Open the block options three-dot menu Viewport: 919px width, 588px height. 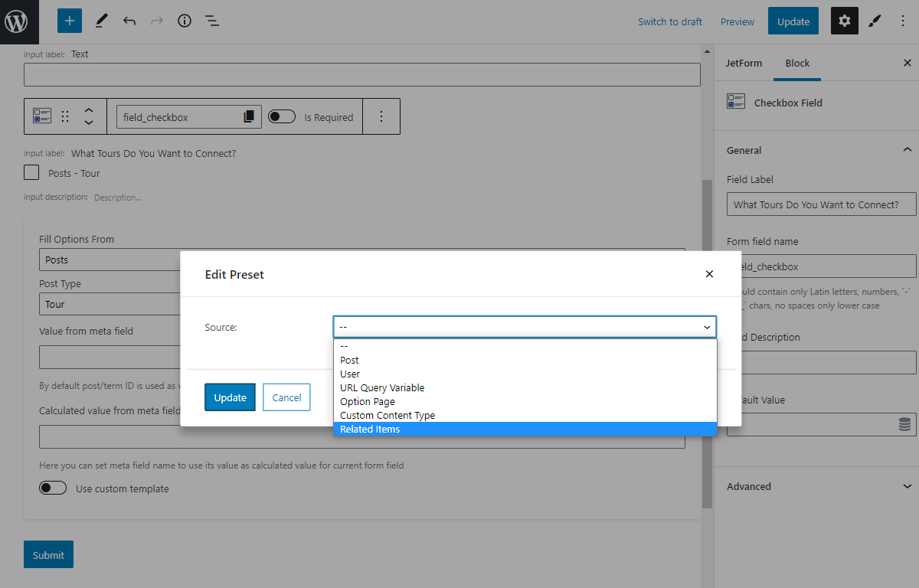point(381,116)
